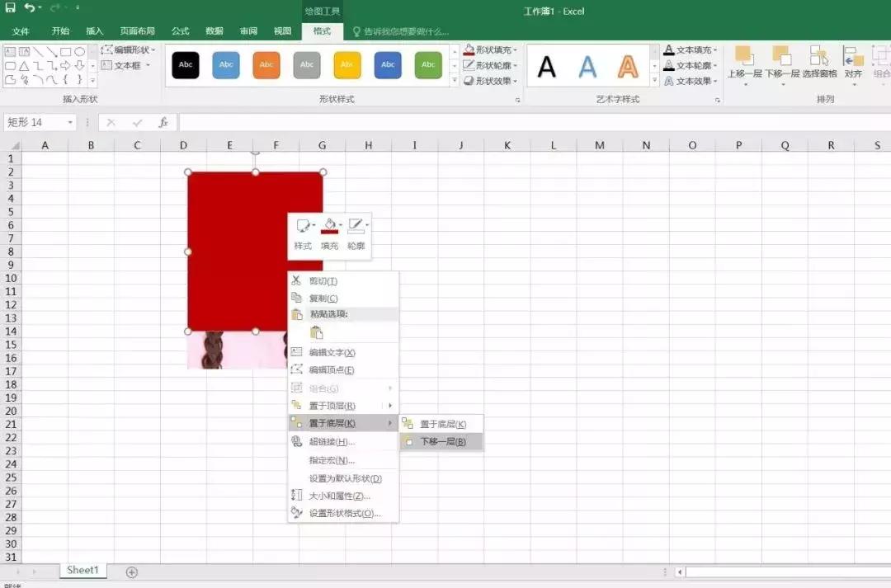Click 上移一层 bring forward icon
The image size is (891, 588).
[x=744, y=56]
